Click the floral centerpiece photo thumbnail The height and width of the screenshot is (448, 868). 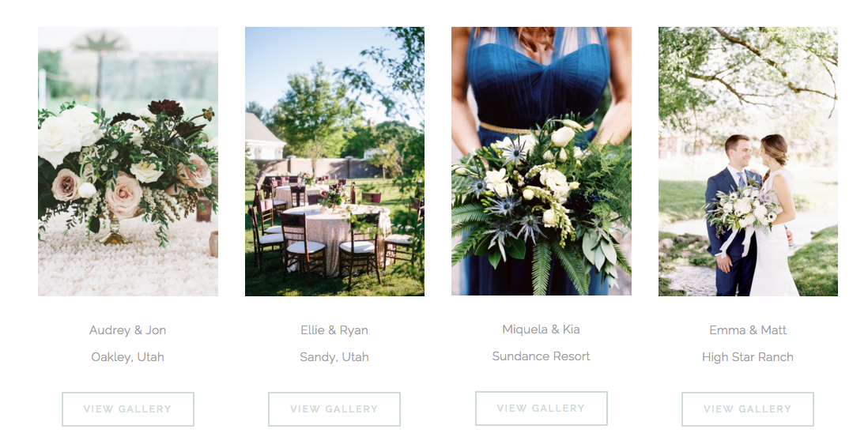click(x=128, y=161)
